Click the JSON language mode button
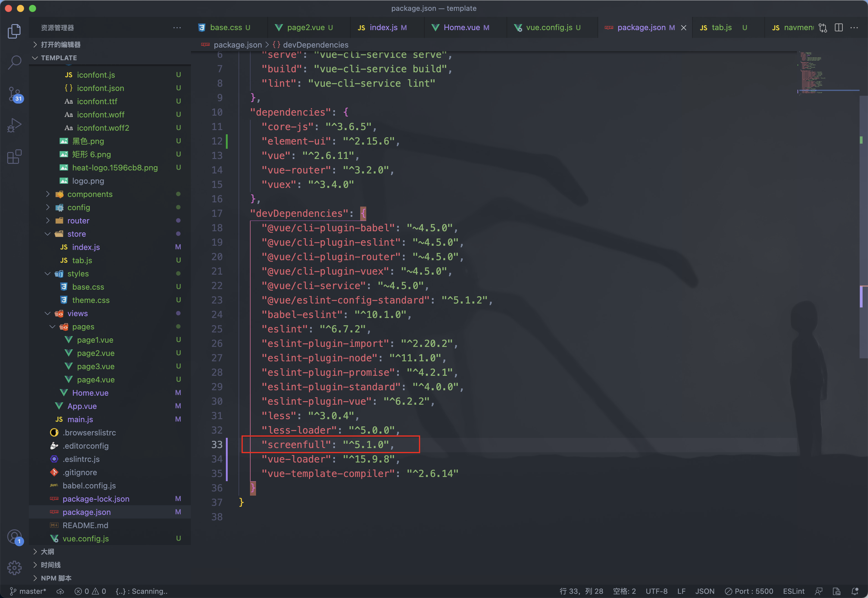This screenshot has height=598, width=868. pyautogui.click(x=704, y=591)
